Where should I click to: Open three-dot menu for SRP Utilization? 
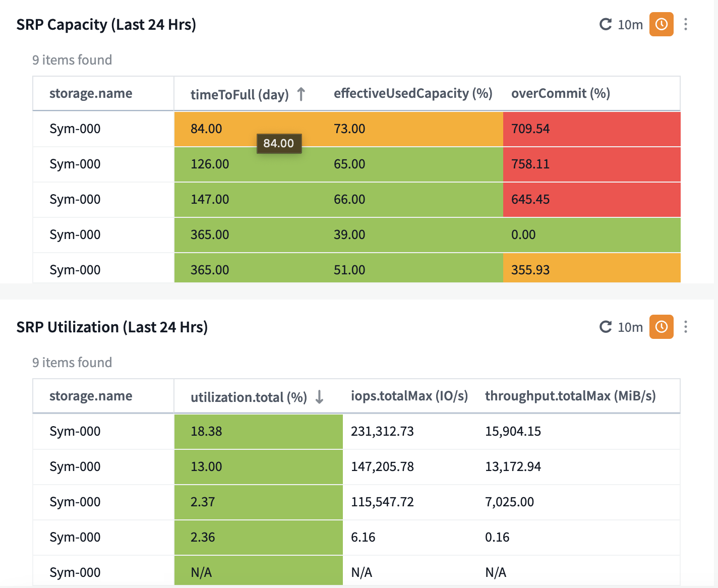(685, 327)
